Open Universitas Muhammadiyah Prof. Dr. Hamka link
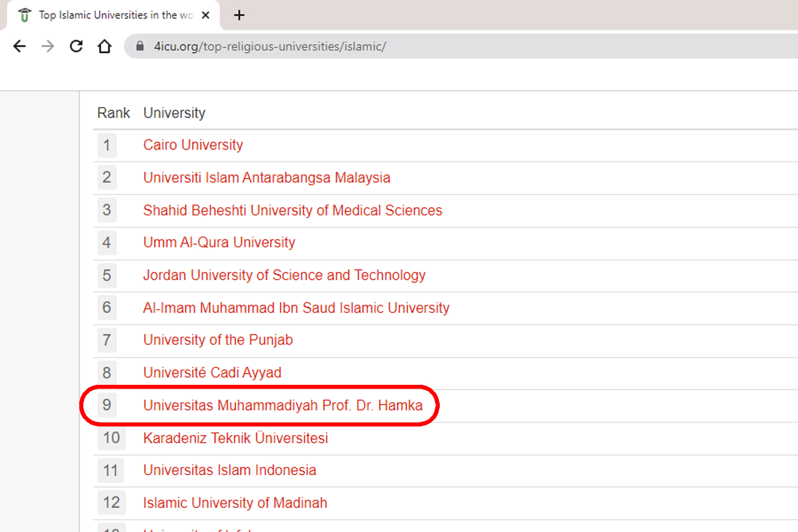The width and height of the screenshot is (798, 532). [x=283, y=405]
